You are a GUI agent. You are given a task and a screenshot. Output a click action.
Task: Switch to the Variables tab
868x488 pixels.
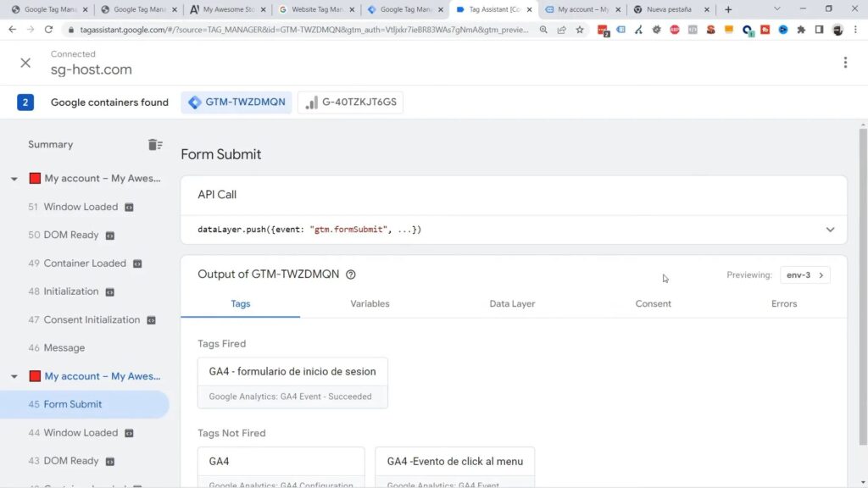(x=370, y=304)
